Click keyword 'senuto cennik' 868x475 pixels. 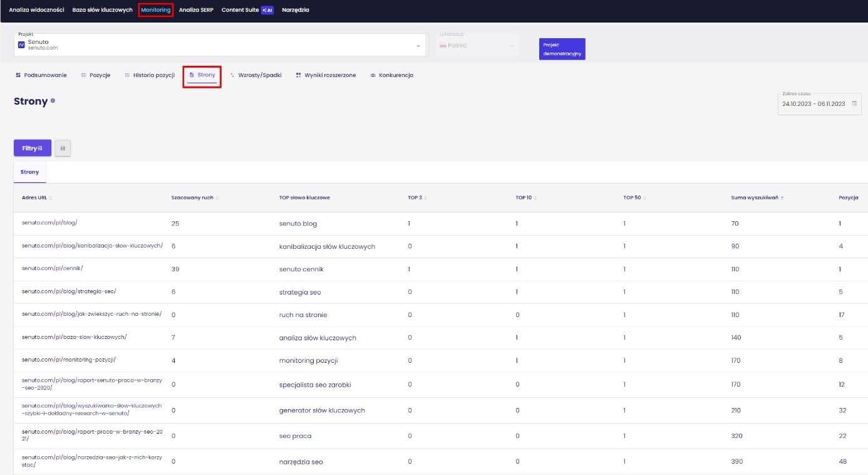click(x=301, y=269)
